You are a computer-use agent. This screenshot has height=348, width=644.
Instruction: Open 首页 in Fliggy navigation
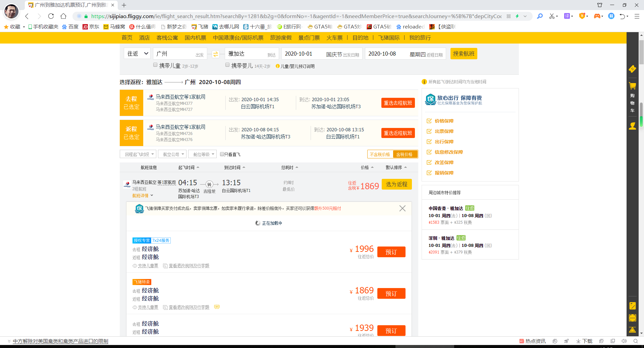tap(127, 38)
